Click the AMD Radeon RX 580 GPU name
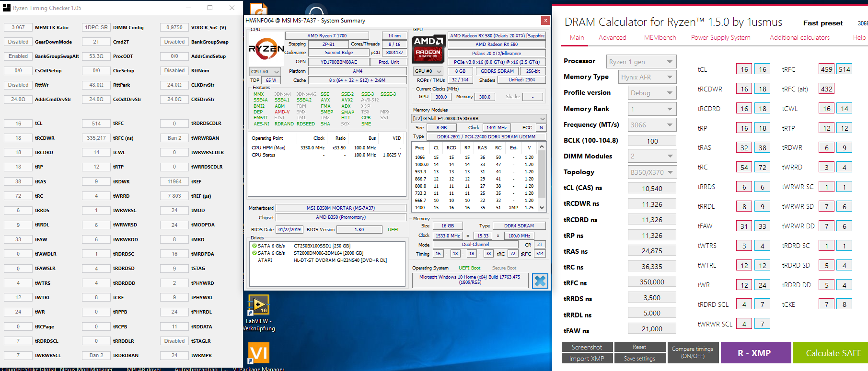 tap(497, 45)
